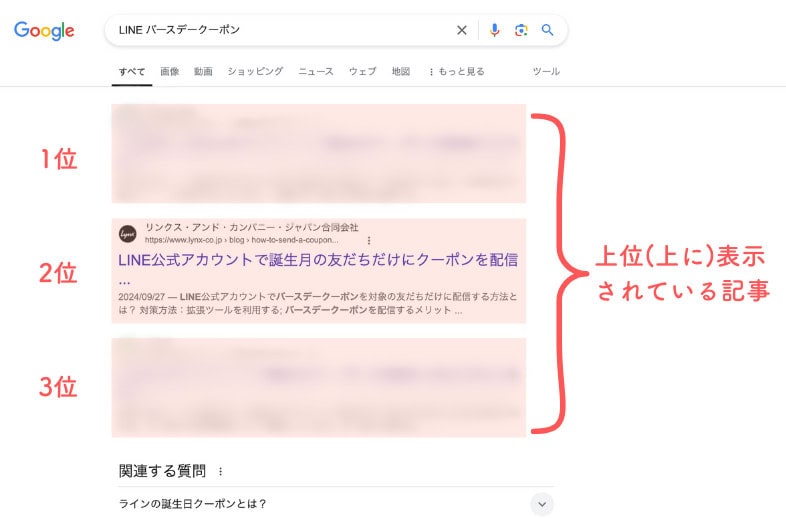Open the ツール options
This screenshot has width=786, height=518.
click(546, 72)
